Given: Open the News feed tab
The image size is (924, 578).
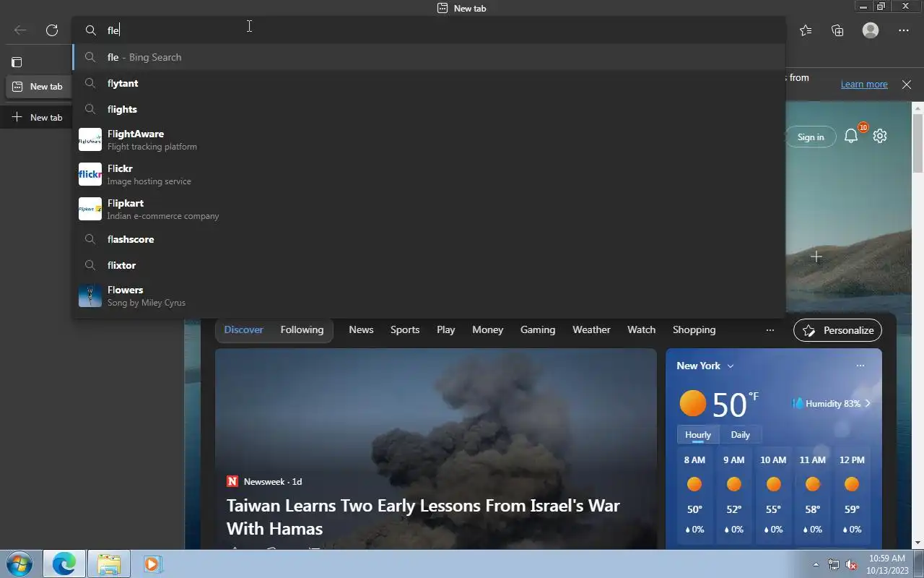Looking at the screenshot, I should 361,329.
